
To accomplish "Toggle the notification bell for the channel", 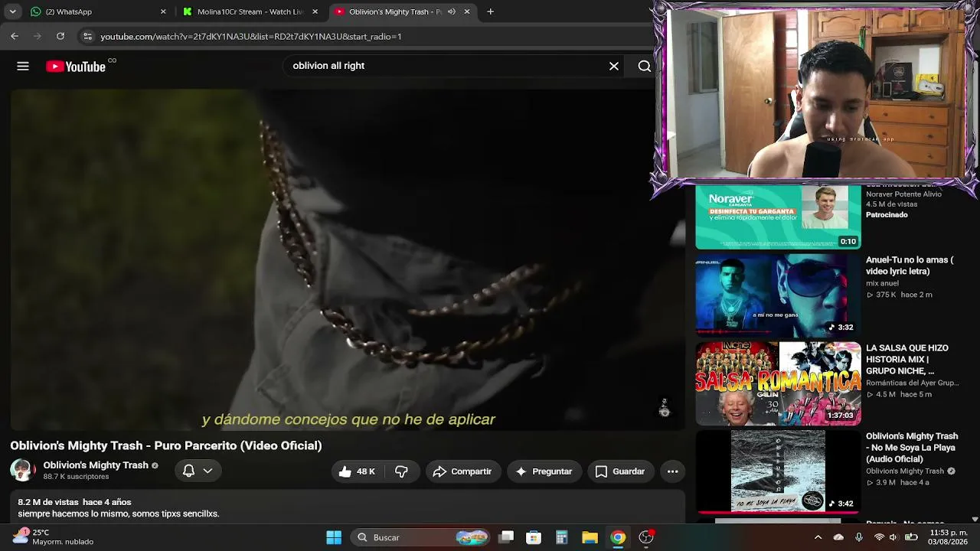I will click(197, 471).
